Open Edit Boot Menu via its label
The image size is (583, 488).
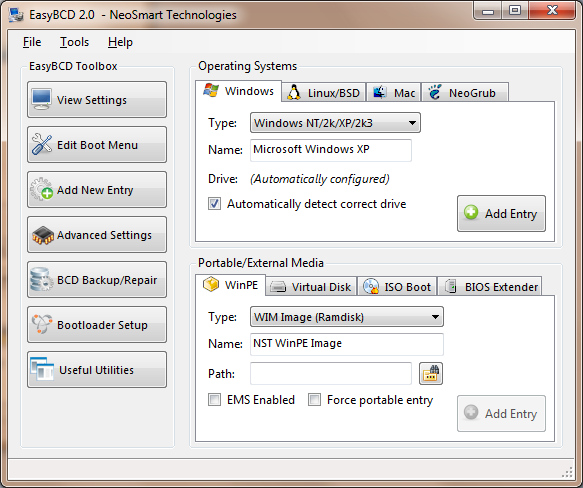click(97, 145)
